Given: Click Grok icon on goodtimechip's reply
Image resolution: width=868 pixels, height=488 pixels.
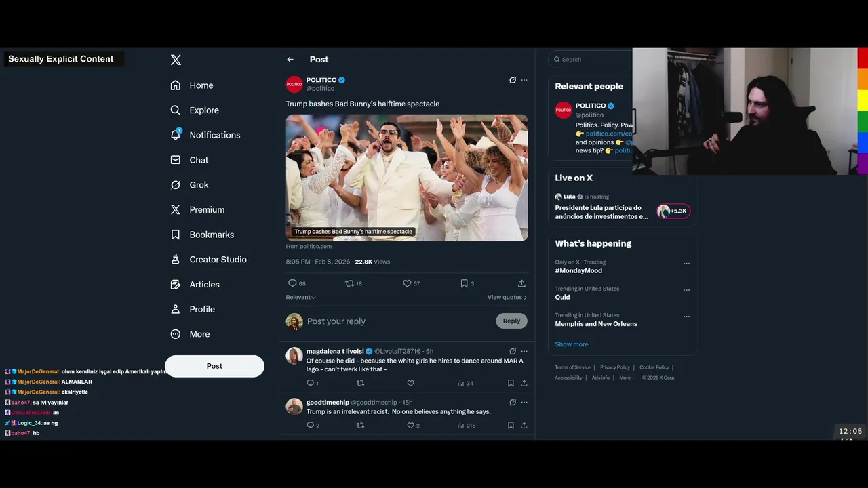Looking at the screenshot, I should click(x=513, y=403).
